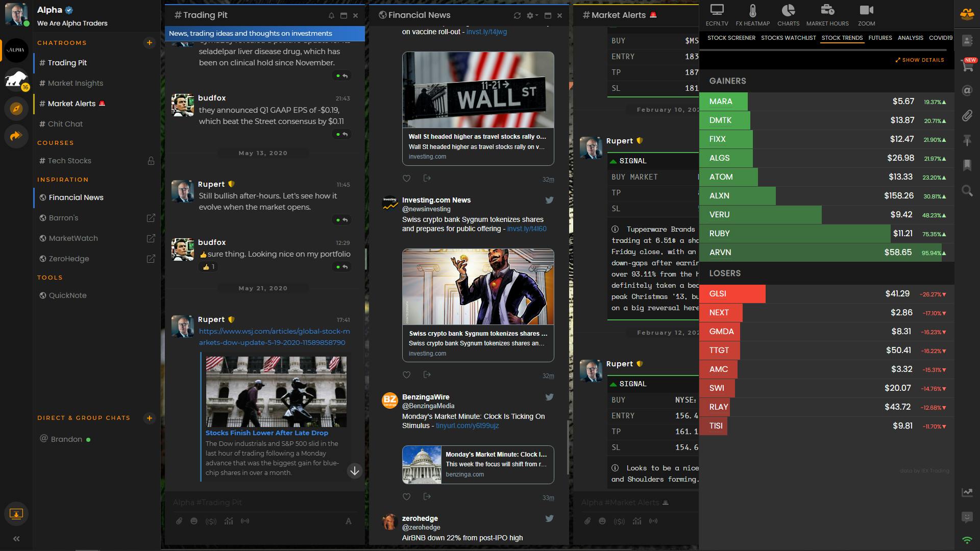
Task: Expand stock trends with Show Details
Action: tap(920, 60)
